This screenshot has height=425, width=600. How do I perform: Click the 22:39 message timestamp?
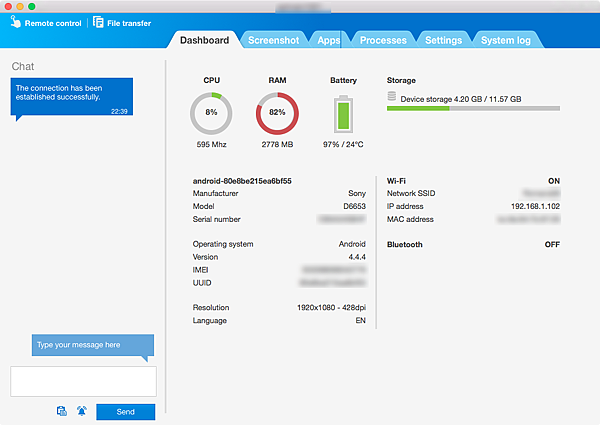point(119,111)
